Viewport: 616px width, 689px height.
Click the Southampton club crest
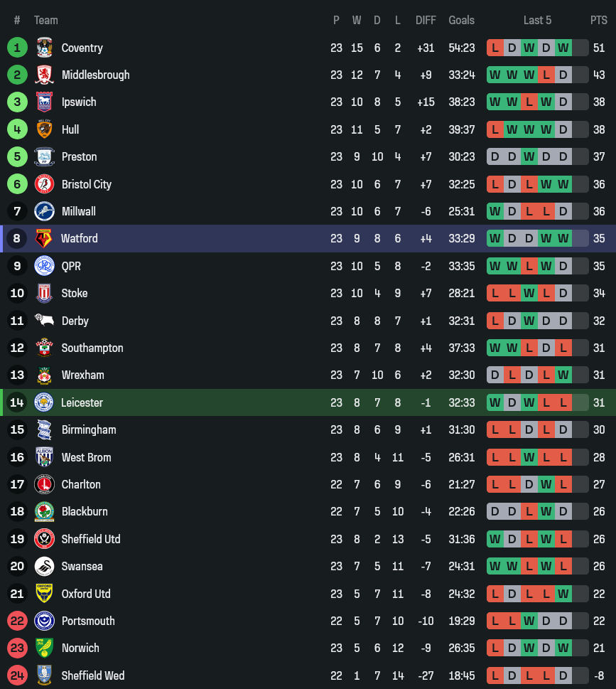tap(44, 348)
